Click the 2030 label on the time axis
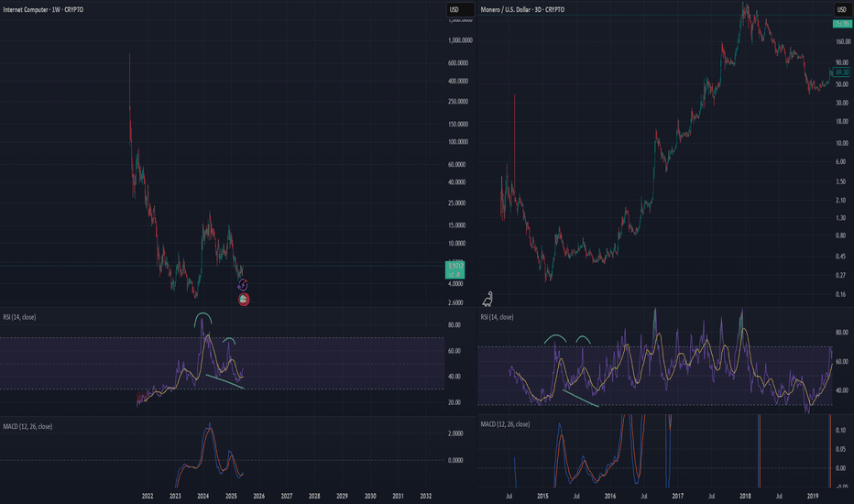The width and height of the screenshot is (854, 504). coord(370,496)
